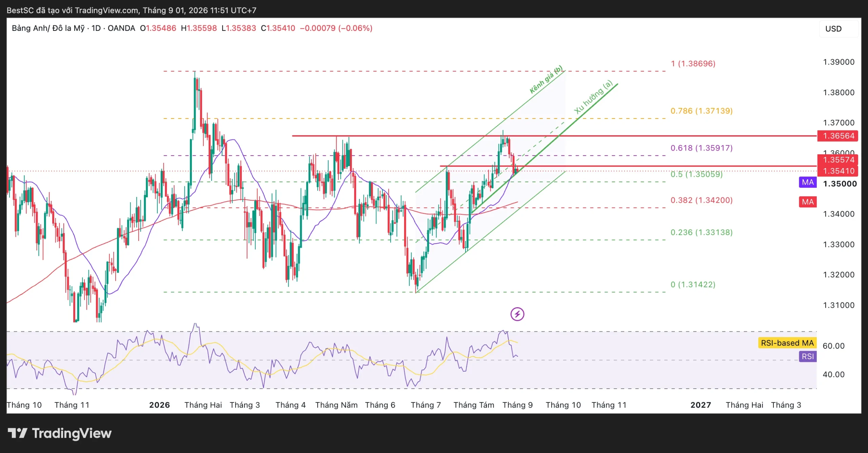This screenshot has height=453, width=868.
Task: Click the Fibonacci 1 (1.38696) label
Action: 693,64
